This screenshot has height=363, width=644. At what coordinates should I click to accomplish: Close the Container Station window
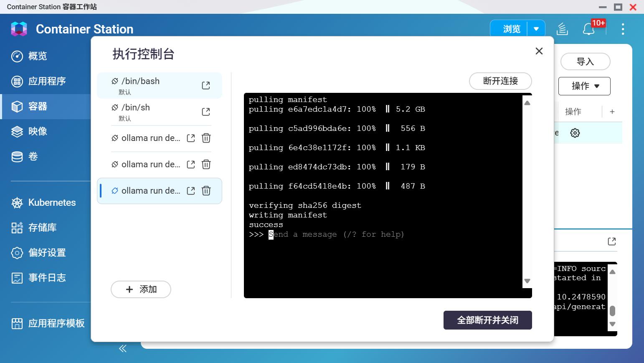click(x=633, y=7)
